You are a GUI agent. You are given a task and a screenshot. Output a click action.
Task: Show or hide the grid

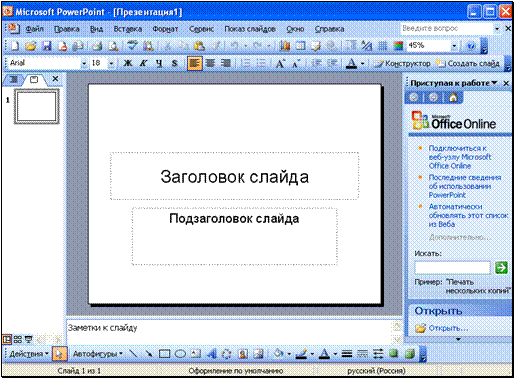pos(382,46)
